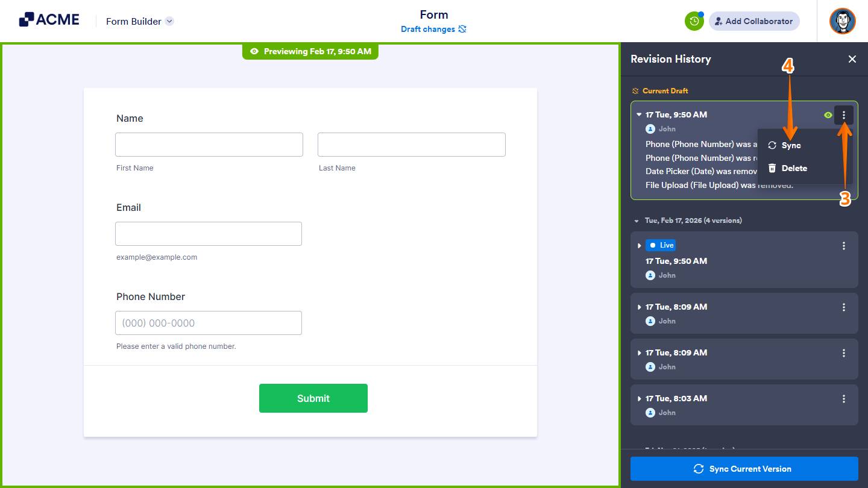Click the "Phone Number" field label

151,297
